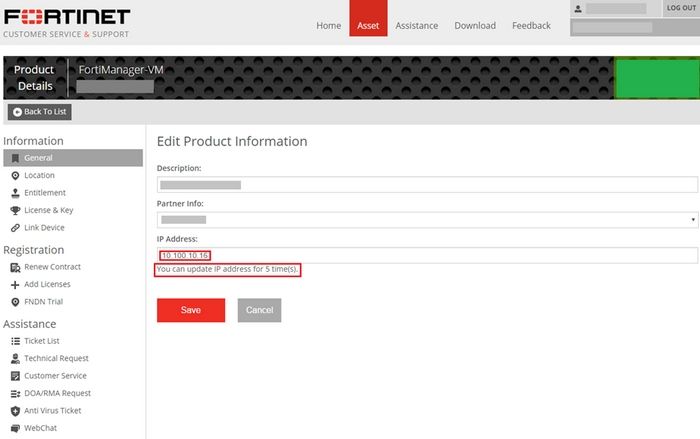
Task: Open FNDN Trial link
Action: tap(43, 302)
